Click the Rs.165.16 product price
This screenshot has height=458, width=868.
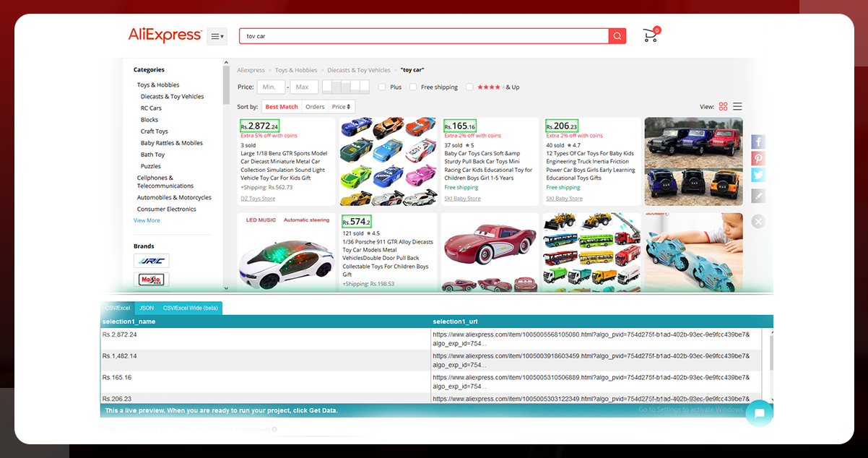pyautogui.click(x=461, y=126)
